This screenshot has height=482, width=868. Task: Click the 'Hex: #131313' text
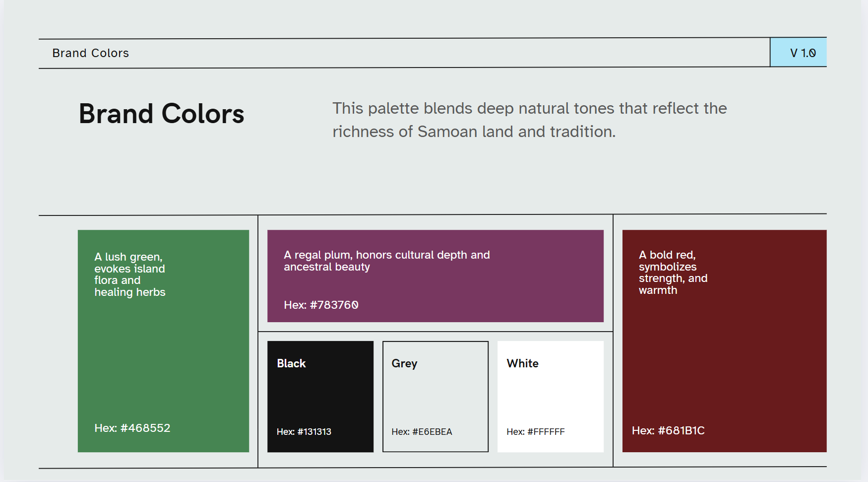[x=304, y=432]
